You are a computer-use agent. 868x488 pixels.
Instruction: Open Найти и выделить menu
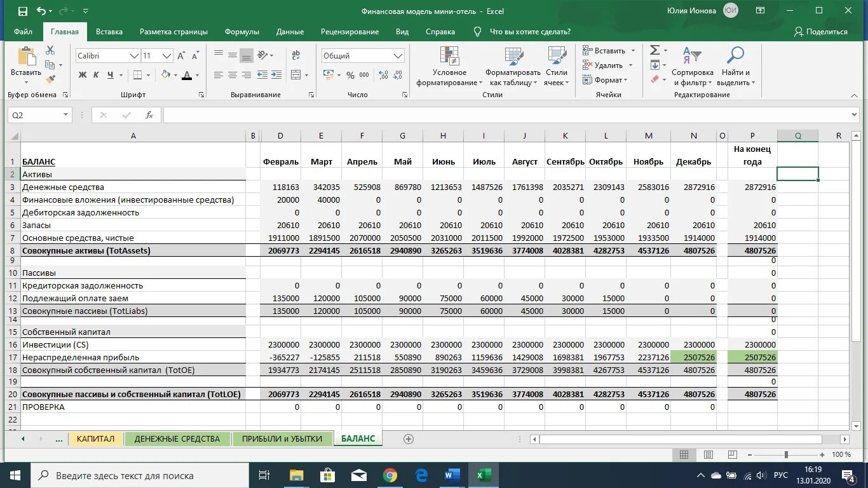coord(736,66)
